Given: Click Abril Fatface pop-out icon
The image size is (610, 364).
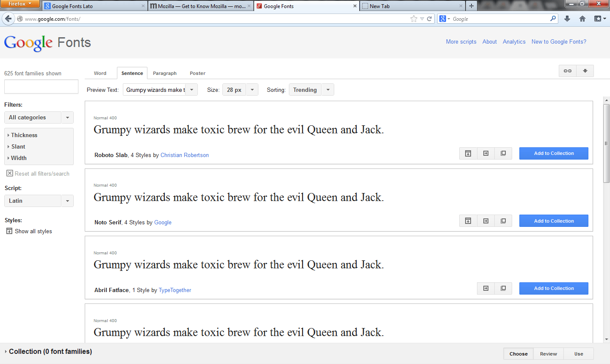Looking at the screenshot, I should tap(503, 288).
